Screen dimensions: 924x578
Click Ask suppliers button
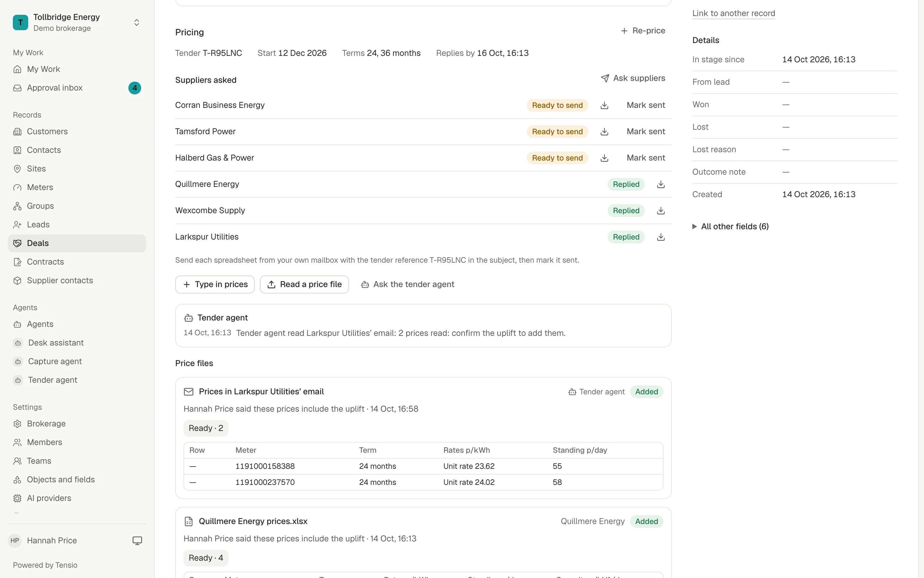633,78
